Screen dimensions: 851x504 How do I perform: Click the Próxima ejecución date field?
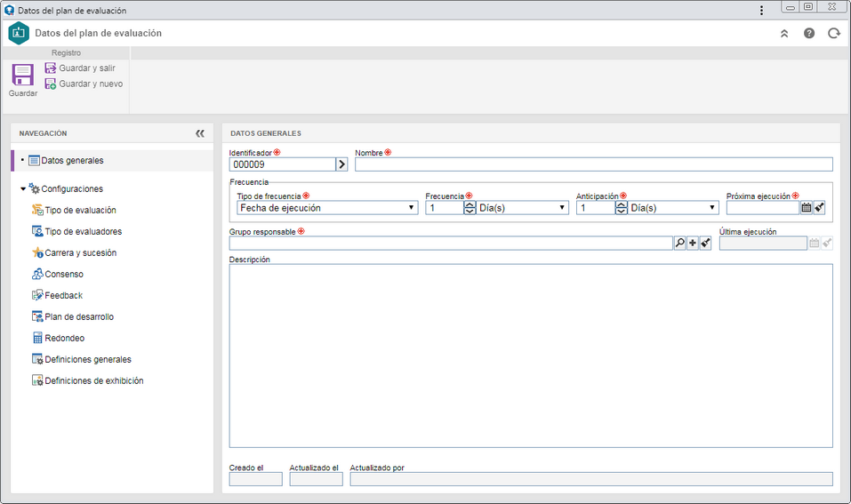pyautogui.click(x=763, y=208)
